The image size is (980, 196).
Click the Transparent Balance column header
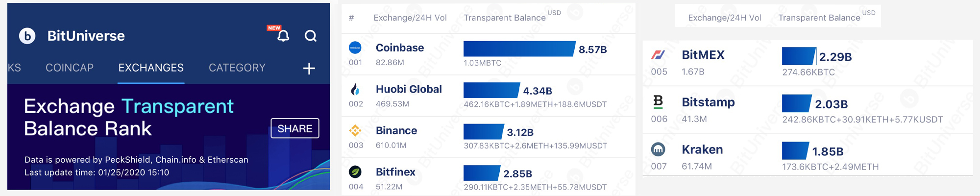(505, 18)
